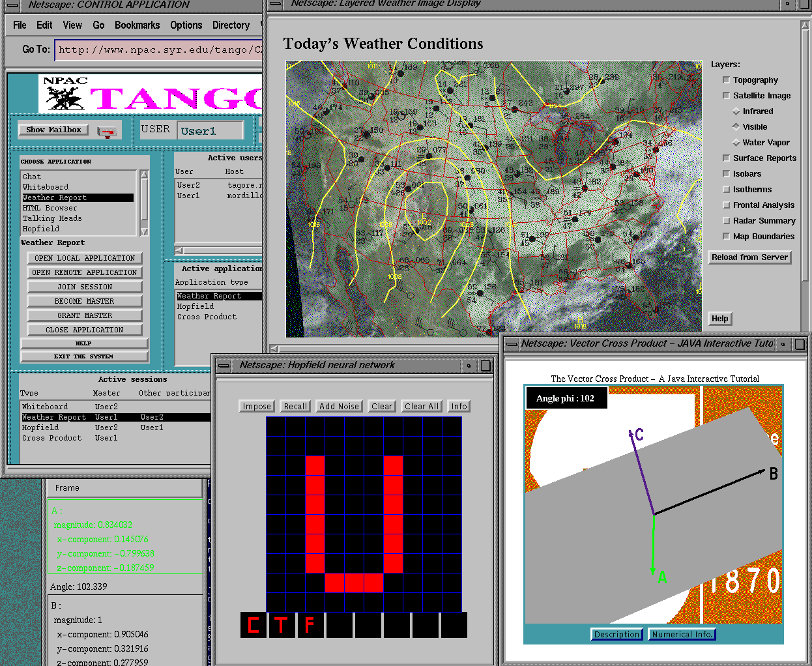
Task: Select the Whiteboard row in Active sessions
Action: click(115, 407)
